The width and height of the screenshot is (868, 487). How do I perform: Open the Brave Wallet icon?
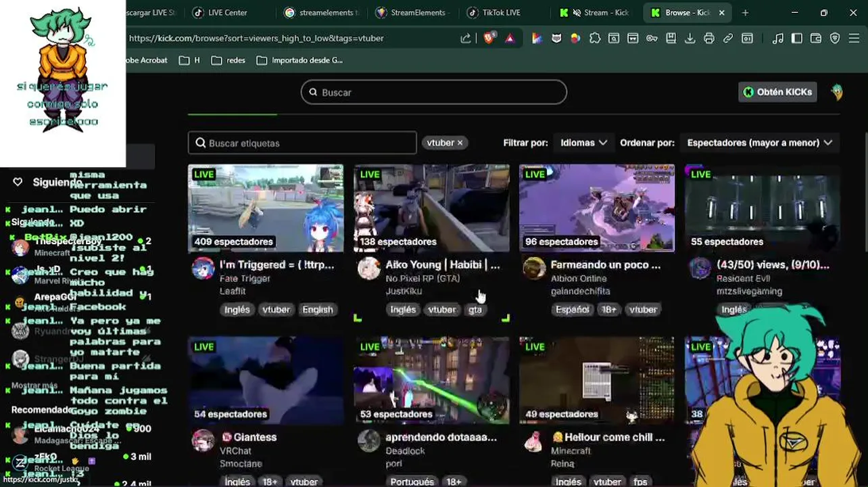[x=816, y=39]
